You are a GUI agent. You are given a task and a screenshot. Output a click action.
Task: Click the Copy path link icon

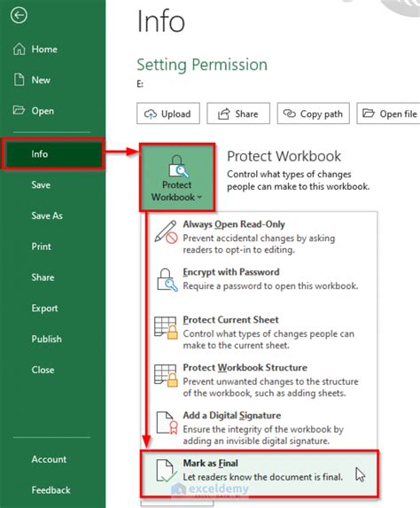pos(290,113)
